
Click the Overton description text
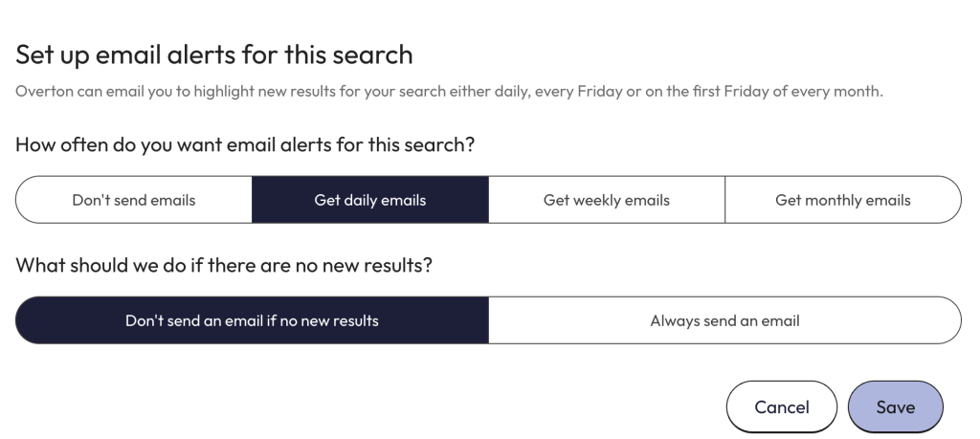click(x=449, y=92)
